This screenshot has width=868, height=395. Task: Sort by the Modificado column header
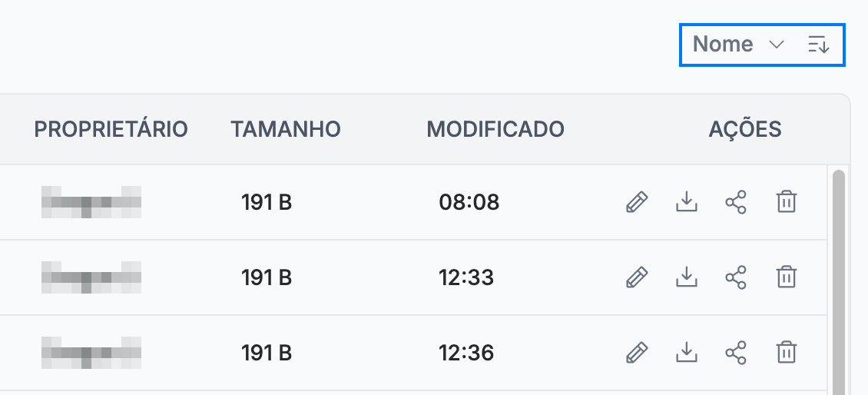[495, 129]
